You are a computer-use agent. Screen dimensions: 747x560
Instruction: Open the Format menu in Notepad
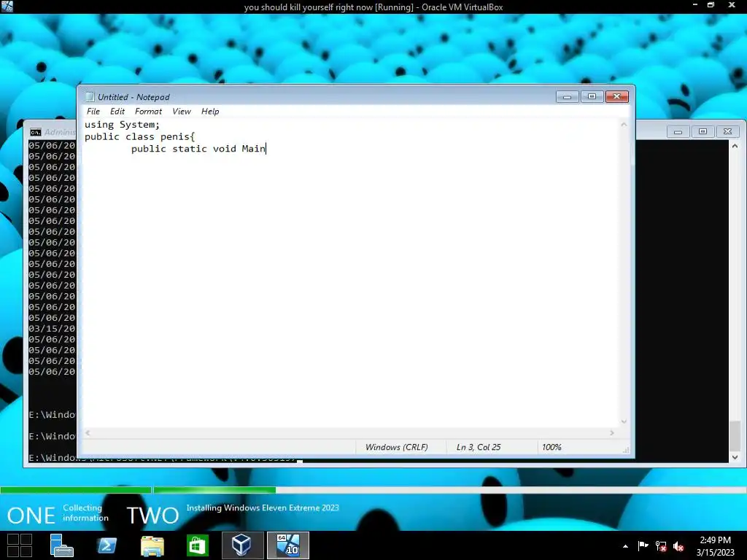[x=148, y=111]
